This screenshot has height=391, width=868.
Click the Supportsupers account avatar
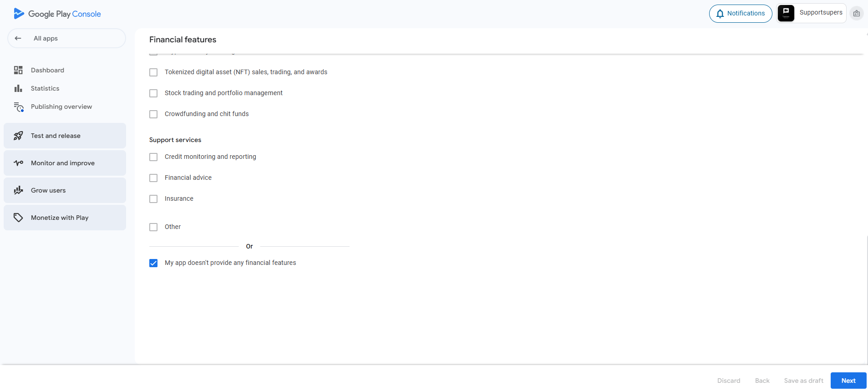pos(786,13)
